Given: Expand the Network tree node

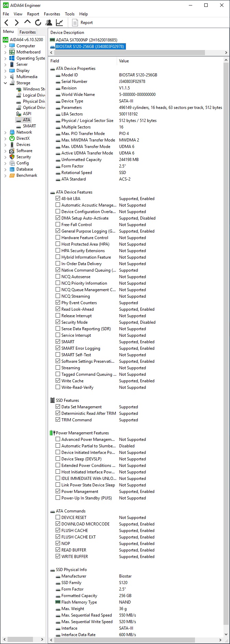Looking at the screenshot, I should pyautogui.click(x=5, y=132).
